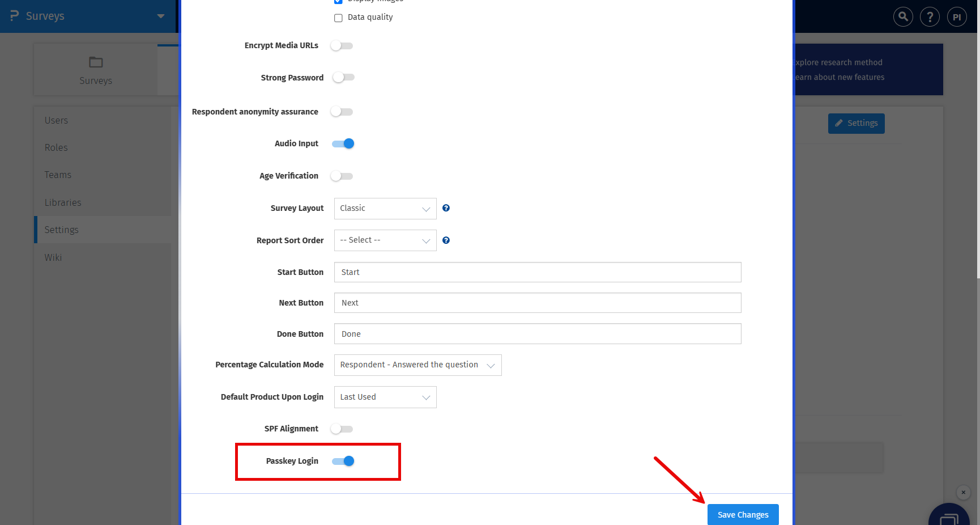Disable the Audio Input toggle
The width and height of the screenshot is (980, 525).
[x=343, y=143]
